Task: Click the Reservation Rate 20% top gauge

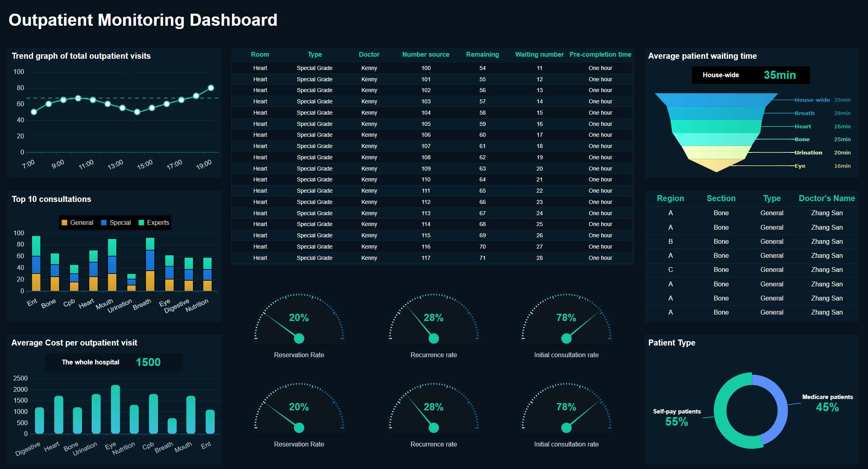Action: coord(299,322)
